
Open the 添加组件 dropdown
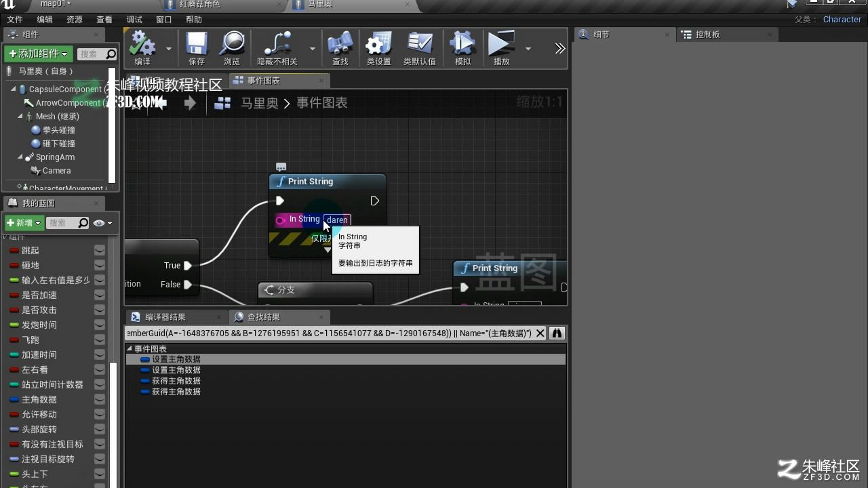[x=38, y=54]
